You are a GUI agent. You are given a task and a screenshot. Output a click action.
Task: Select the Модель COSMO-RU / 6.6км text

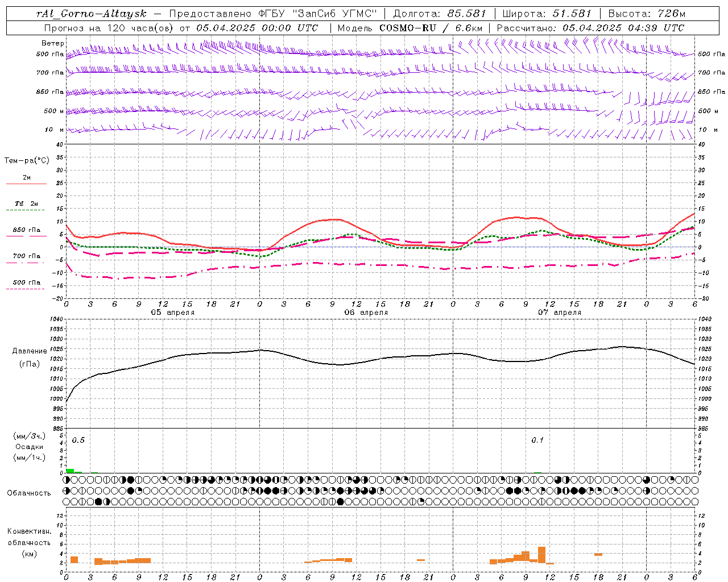pyautogui.click(x=410, y=27)
